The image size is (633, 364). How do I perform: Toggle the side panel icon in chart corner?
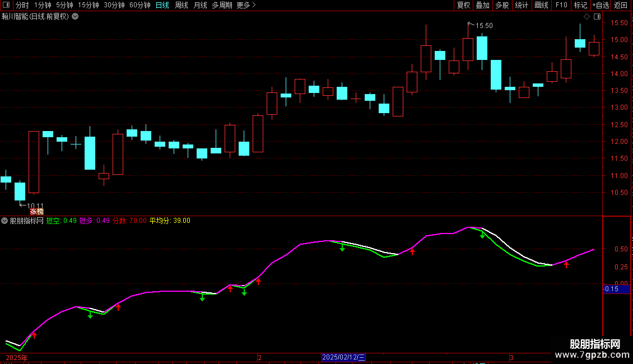(597, 17)
